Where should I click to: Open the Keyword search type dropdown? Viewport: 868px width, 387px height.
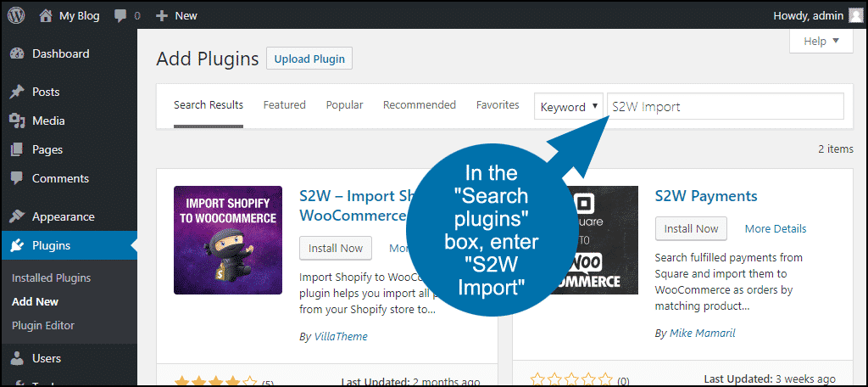(x=569, y=106)
